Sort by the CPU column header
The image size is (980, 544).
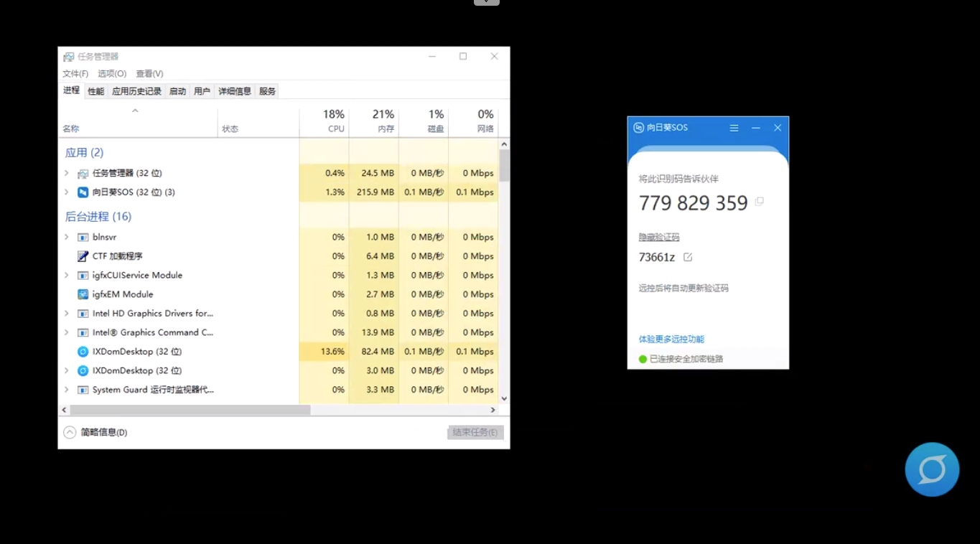point(324,121)
